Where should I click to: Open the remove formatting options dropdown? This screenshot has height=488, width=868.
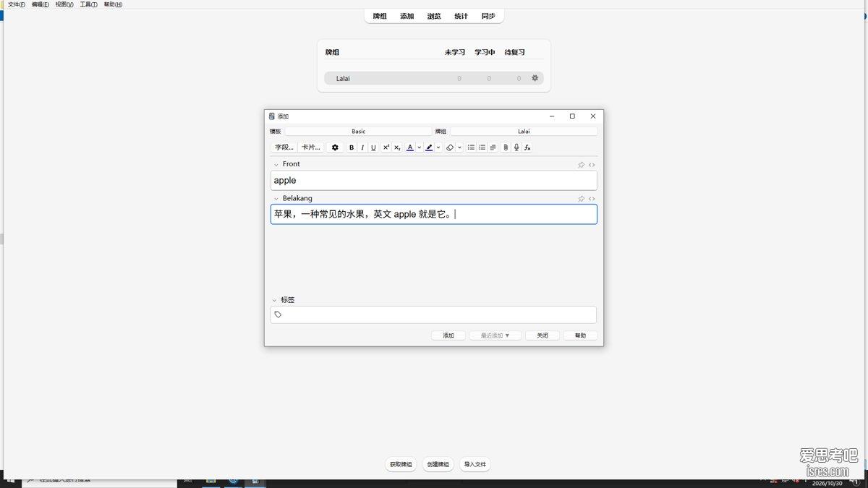coord(459,147)
